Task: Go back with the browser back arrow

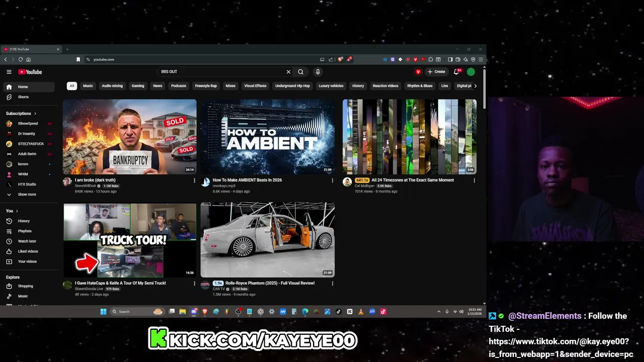Action: point(6,59)
